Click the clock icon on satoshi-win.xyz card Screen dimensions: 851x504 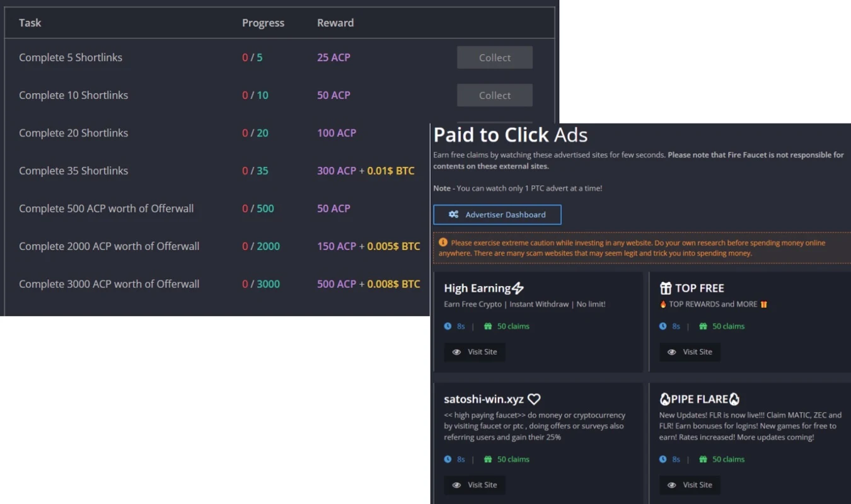448,459
